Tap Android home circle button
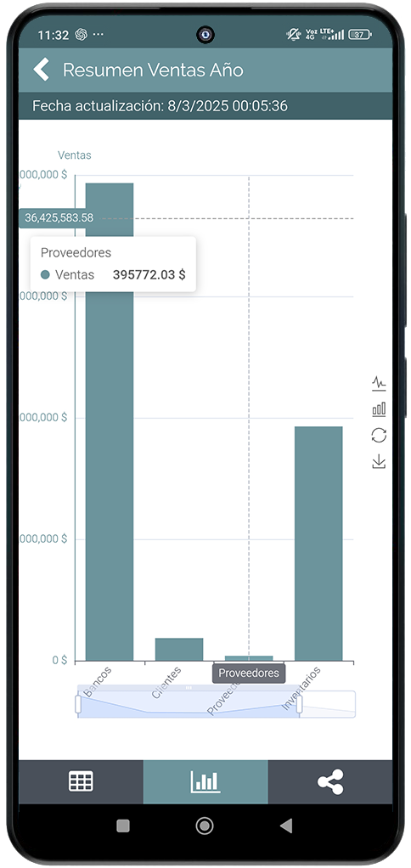The image size is (411, 868). [205, 826]
